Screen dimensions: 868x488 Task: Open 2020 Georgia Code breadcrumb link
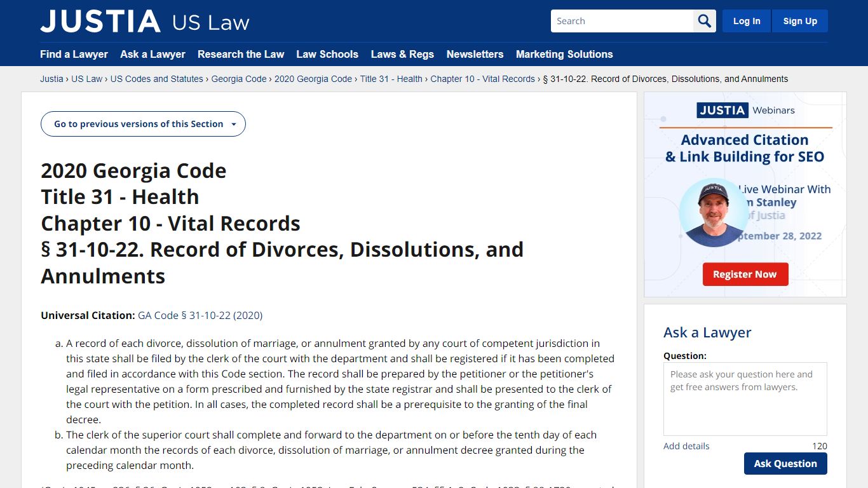[313, 79]
